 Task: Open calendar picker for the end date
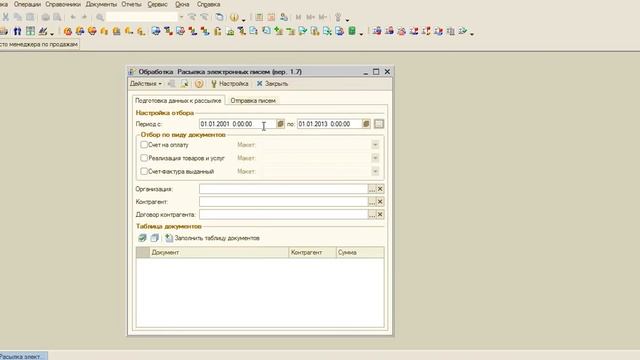[x=366, y=124]
